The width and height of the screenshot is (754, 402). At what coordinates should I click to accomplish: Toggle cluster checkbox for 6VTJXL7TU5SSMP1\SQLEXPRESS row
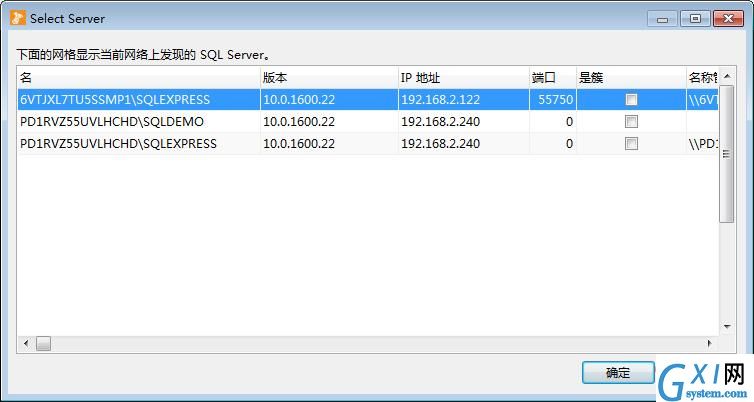click(x=631, y=100)
